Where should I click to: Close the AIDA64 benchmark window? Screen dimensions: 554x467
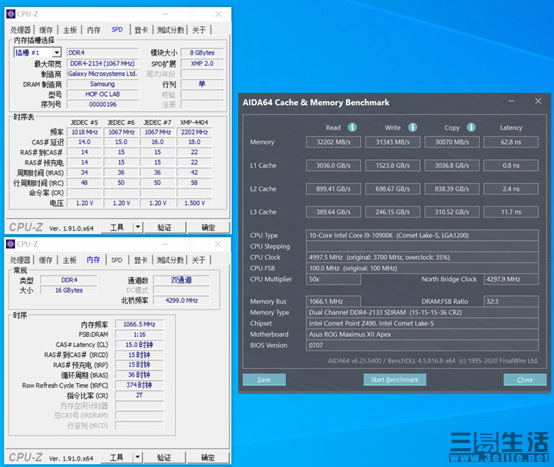tap(538, 101)
